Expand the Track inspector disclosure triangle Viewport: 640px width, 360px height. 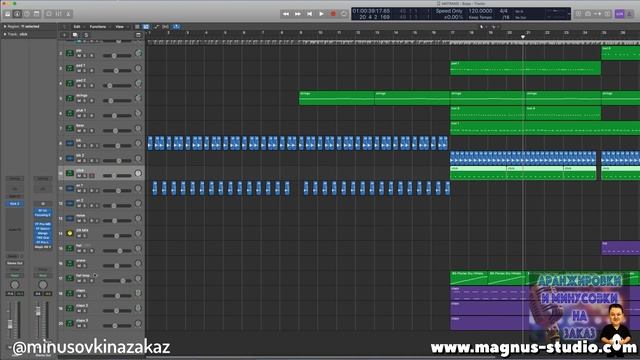pyautogui.click(x=5, y=34)
